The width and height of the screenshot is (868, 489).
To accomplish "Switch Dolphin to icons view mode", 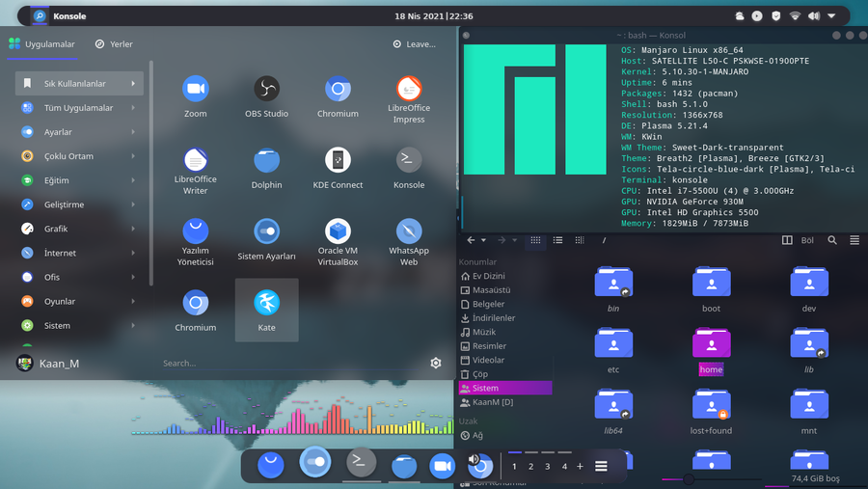I will tap(535, 240).
